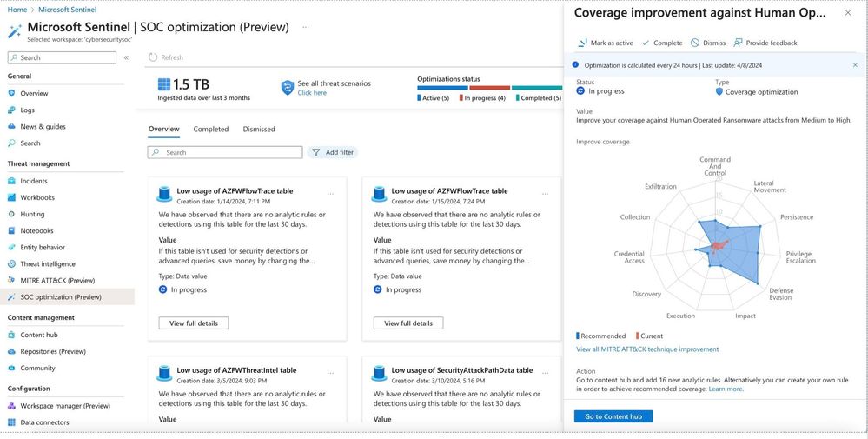Click the Go to Content hub button
Image resolution: width=868 pixels, height=439 pixels.
613,416
